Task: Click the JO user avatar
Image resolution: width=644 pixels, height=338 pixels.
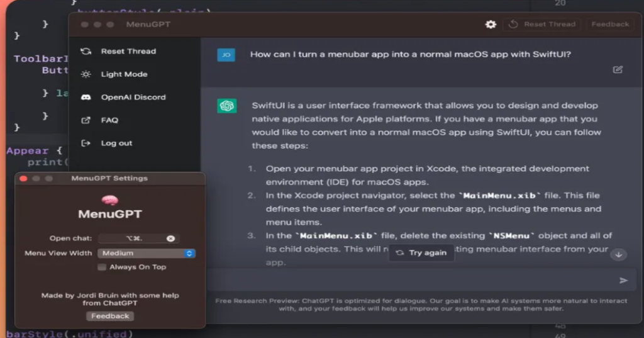Action: click(x=226, y=55)
